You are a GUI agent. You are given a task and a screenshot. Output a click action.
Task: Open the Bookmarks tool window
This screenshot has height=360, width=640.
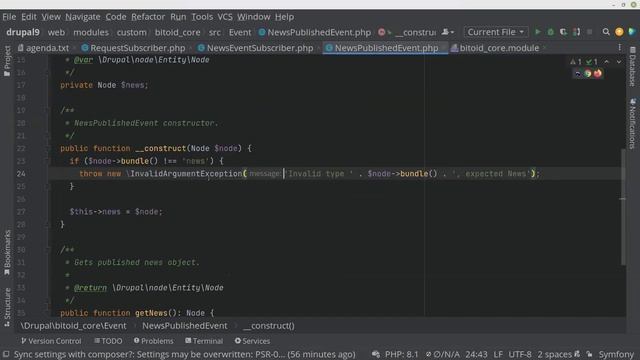click(x=7, y=253)
